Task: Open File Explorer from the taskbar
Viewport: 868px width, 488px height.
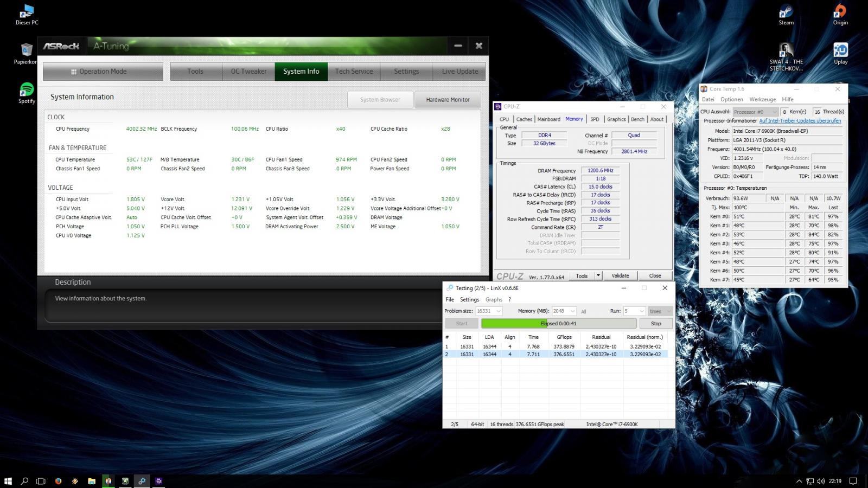Action: [92, 481]
